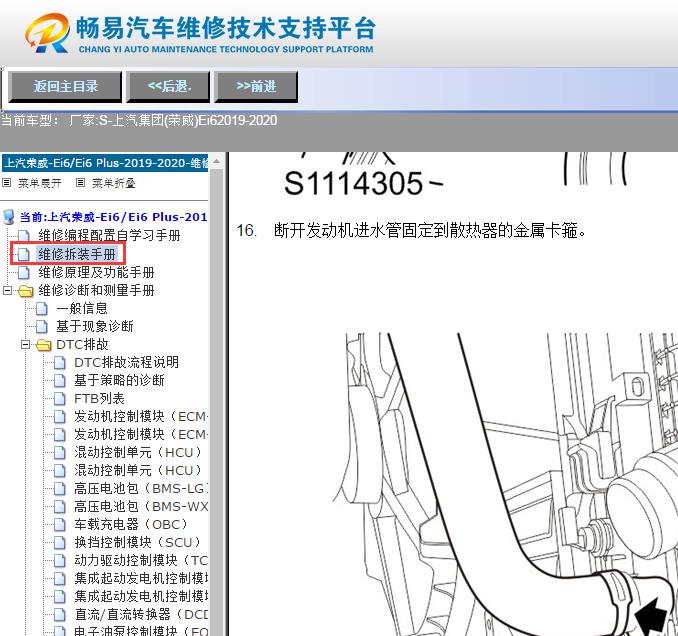Open the FTB列表 entry
This screenshot has height=636, width=678.
pyautogui.click(x=99, y=398)
